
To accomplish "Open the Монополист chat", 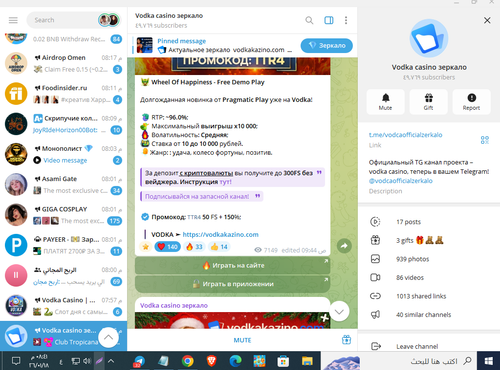I will 63,154.
